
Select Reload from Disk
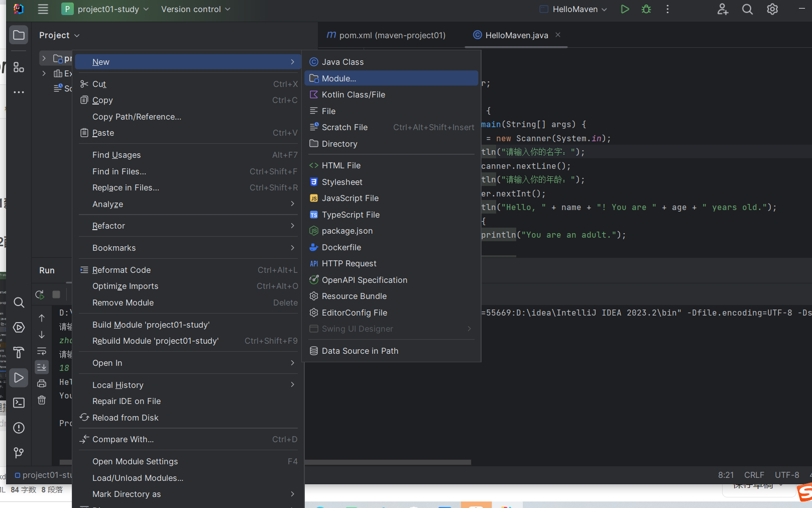pos(189,418)
